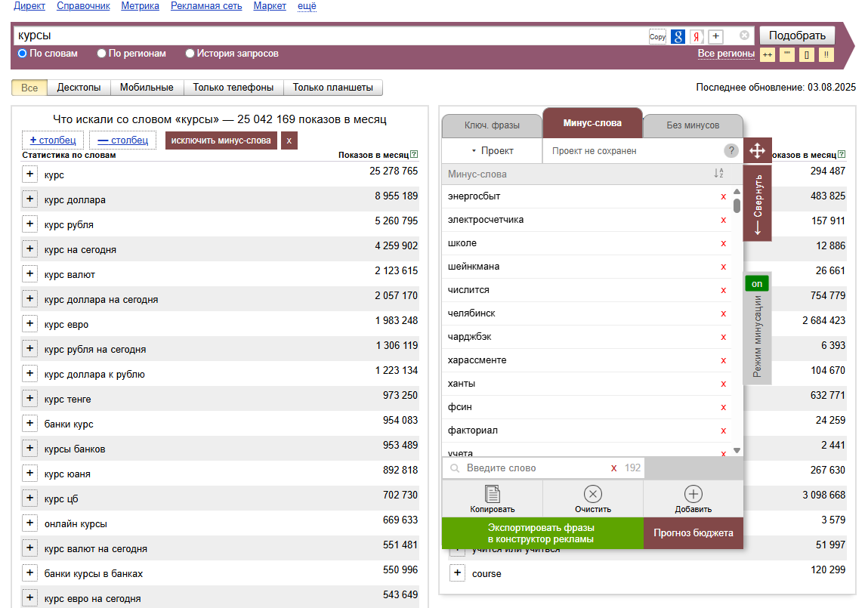Apply the '++' operator yellow button
The image size is (868, 608).
[x=768, y=55]
